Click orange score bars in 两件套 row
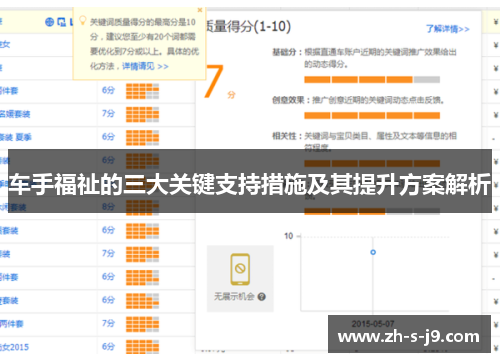The height and width of the screenshot is (362, 500). [142, 324]
